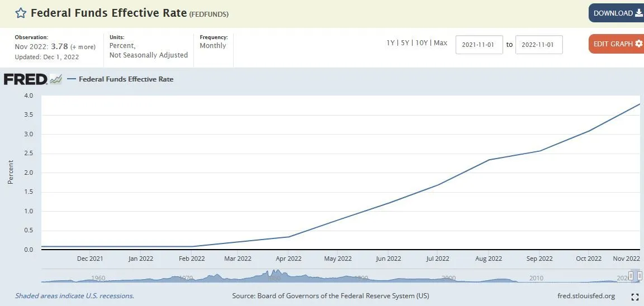Click the left handle of timeline range slider
The image size is (644, 306).
coord(631,276)
